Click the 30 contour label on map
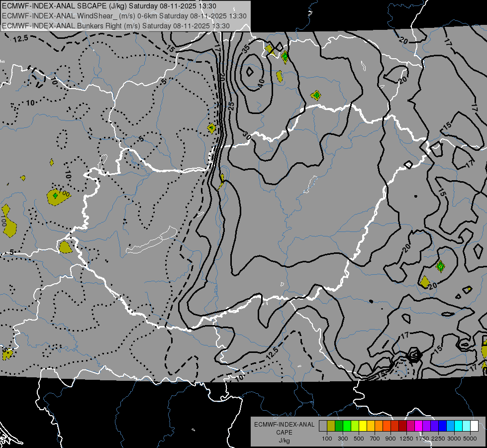487x448 pixels. click(247, 135)
